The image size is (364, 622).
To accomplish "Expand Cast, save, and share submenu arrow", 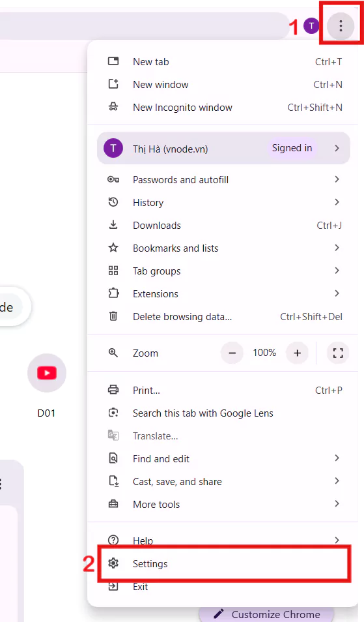I will click(337, 481).
